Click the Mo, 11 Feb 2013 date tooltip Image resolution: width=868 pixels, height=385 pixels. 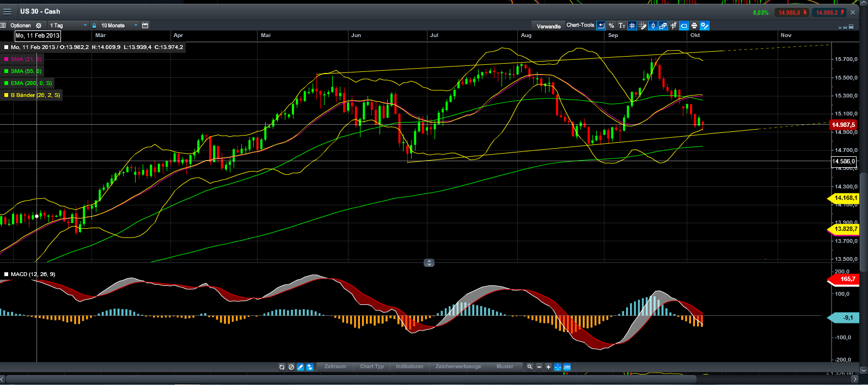38,36
